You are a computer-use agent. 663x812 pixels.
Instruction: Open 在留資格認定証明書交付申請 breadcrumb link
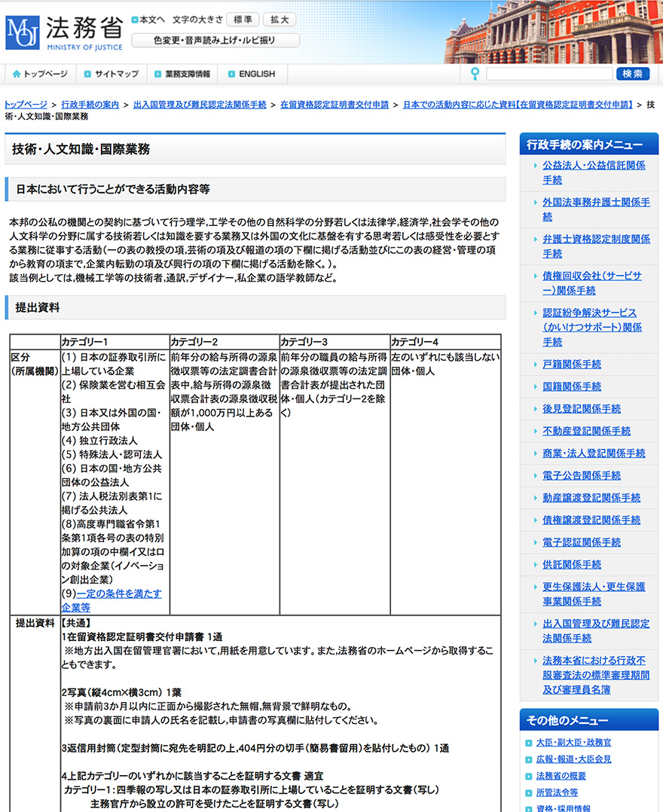coord(334,105)
